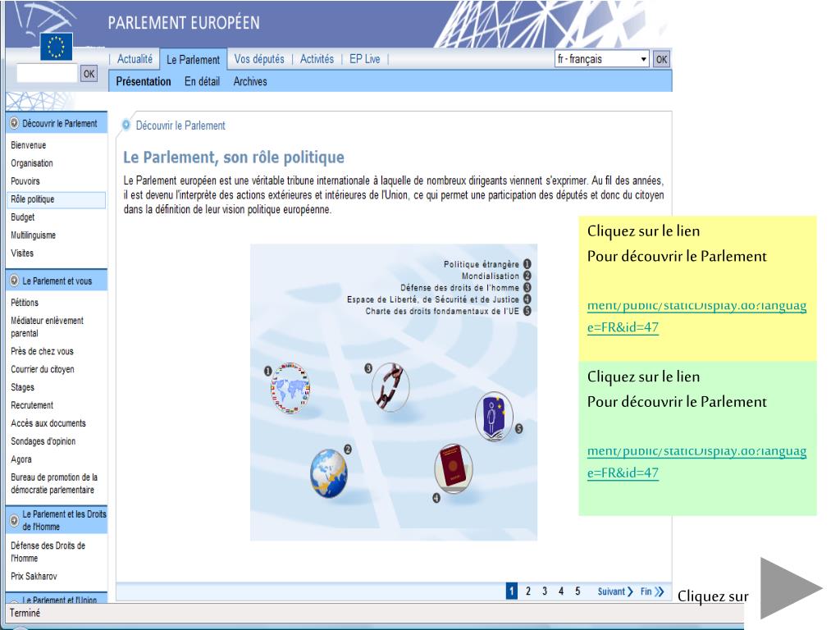
Task: Open Recrutement in the sidebar
Action: (x=32, y=405)
